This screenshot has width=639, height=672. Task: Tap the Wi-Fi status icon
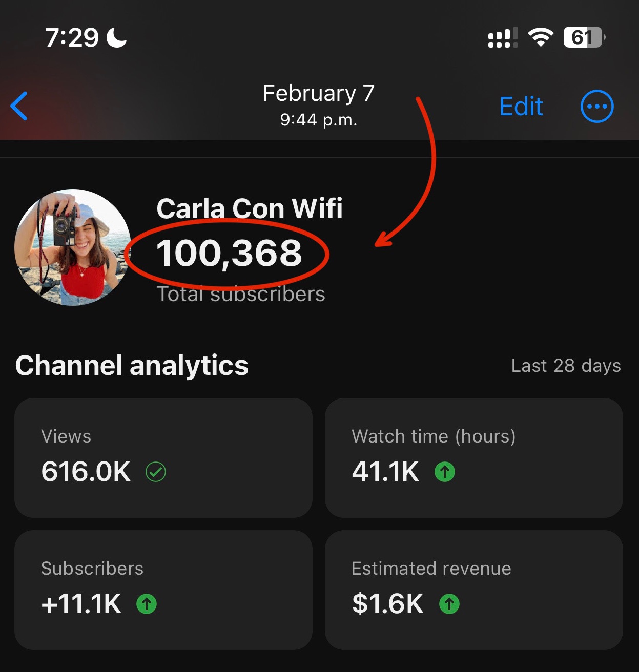coord(541,37)
